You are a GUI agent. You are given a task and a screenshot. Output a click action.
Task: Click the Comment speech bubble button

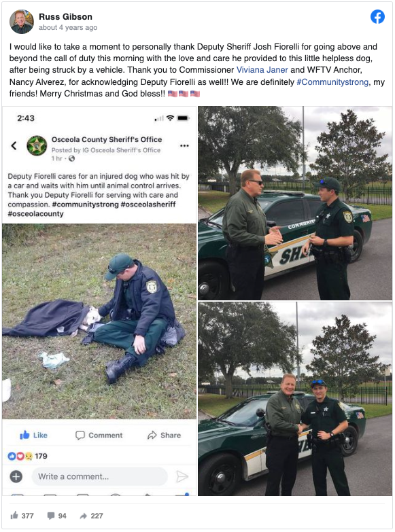click(x=99, y=435)
